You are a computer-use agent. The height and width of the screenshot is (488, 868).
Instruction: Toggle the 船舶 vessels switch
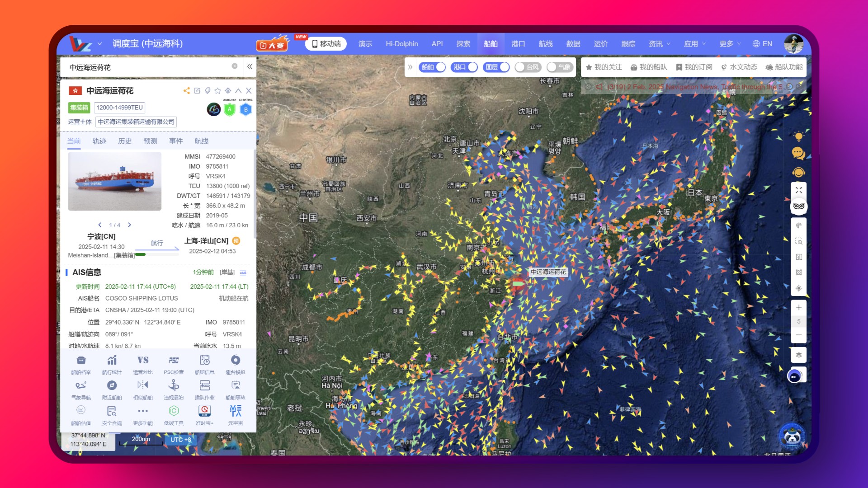[432, 67]
